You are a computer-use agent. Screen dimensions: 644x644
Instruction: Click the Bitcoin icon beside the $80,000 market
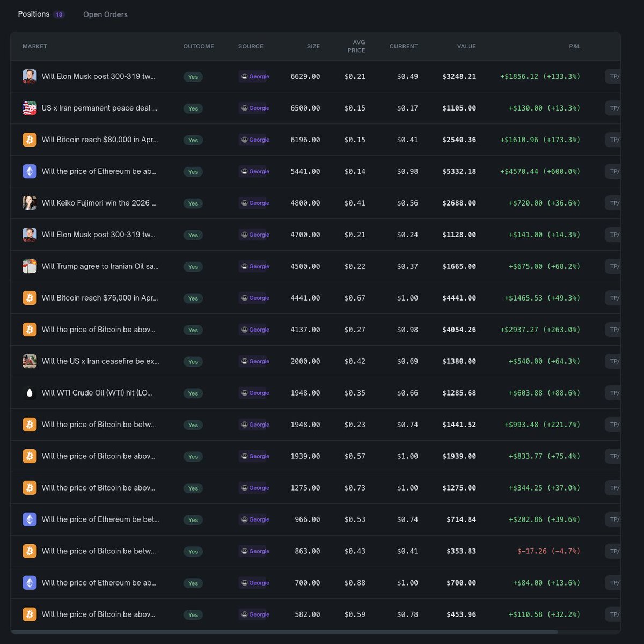[30, 140]
